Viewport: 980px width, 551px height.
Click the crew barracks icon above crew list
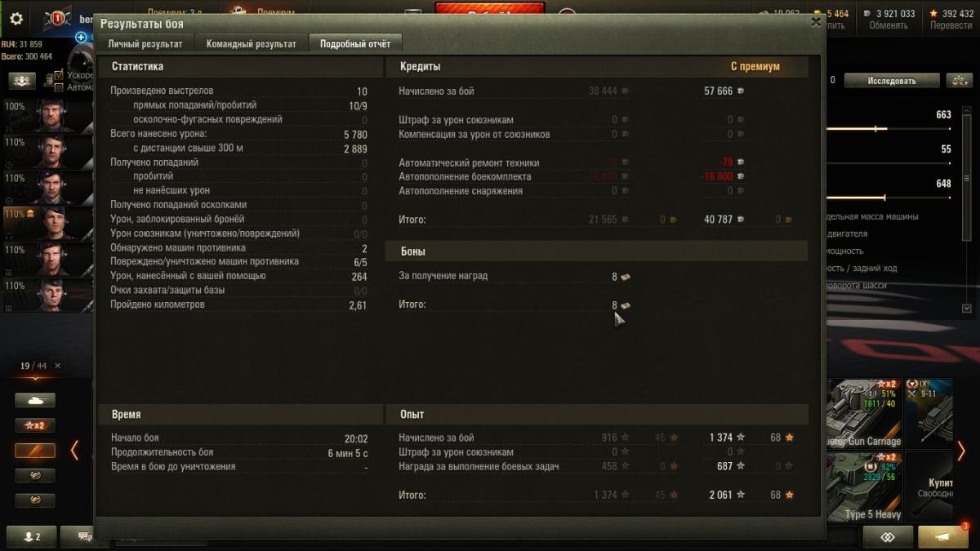coord(22,80)
